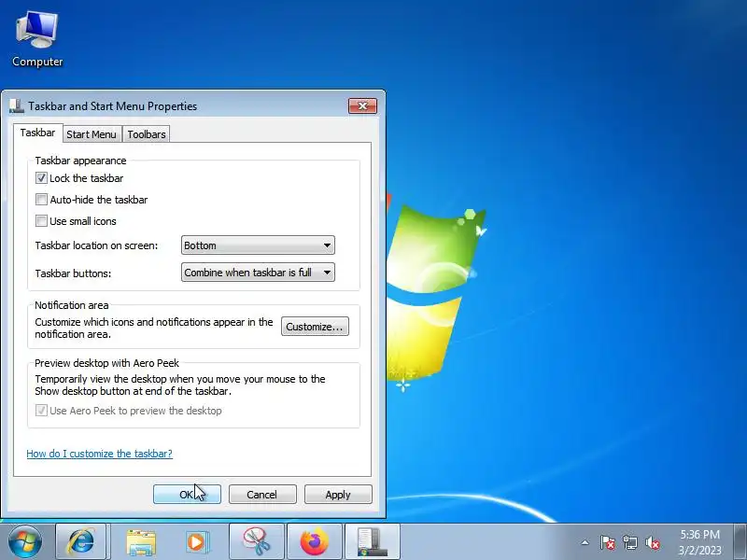Click the network tray icon
Screen dimensions: 747x560
pos(629,542)
